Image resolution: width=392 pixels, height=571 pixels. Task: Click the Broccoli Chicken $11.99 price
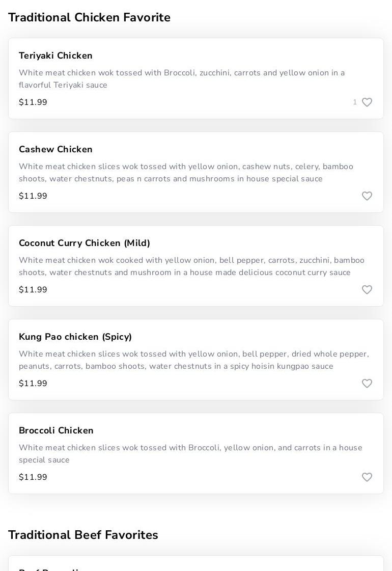33,477
